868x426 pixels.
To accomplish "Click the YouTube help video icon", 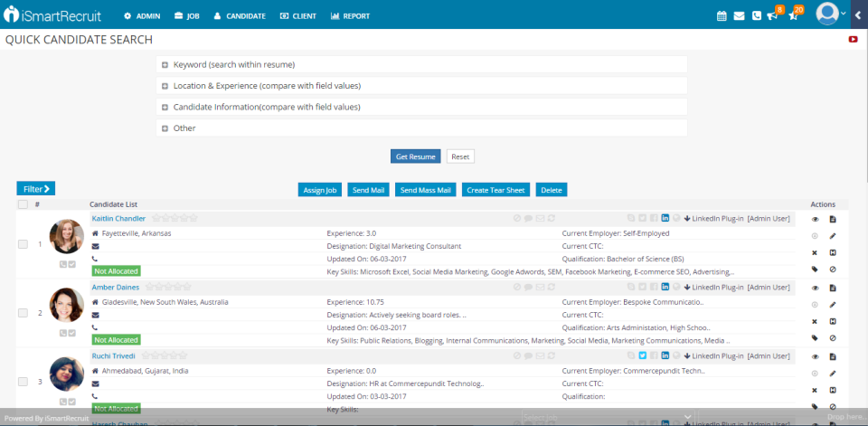I will [853, 39].
